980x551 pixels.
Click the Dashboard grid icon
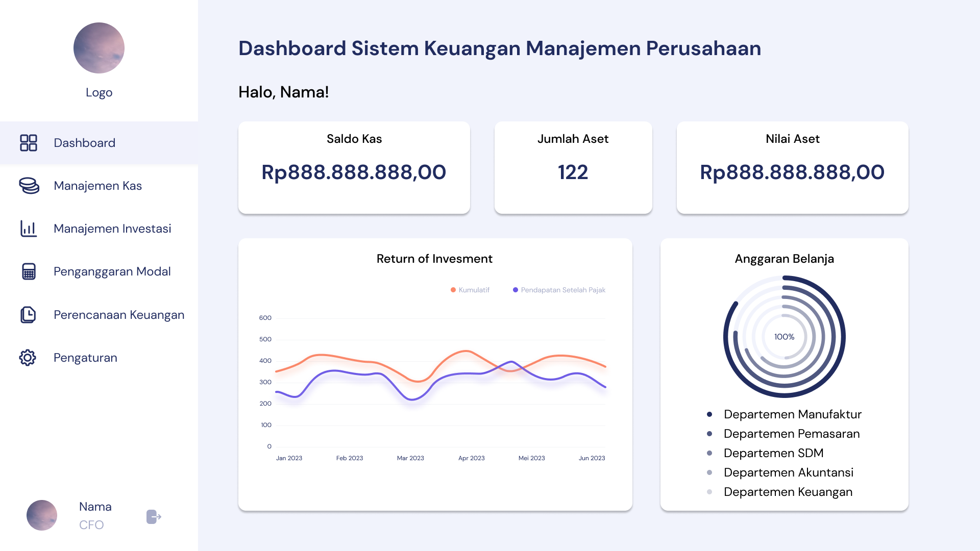click(x=29, y=143)
